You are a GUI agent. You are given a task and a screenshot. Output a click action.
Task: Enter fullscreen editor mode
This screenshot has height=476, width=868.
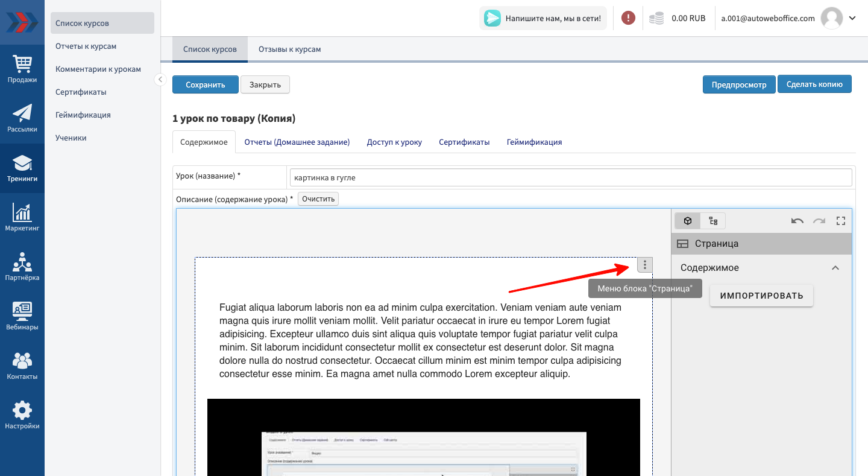click(x=841, y=221)
